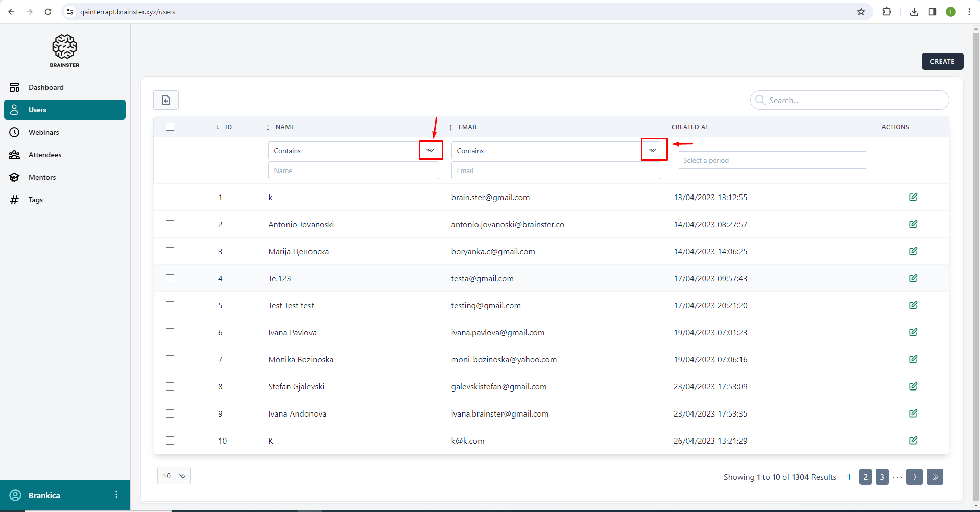Screen dimensions: 980x512
Task: Go to last page of results
Action: pyautogui.click(x=935, y=477)
